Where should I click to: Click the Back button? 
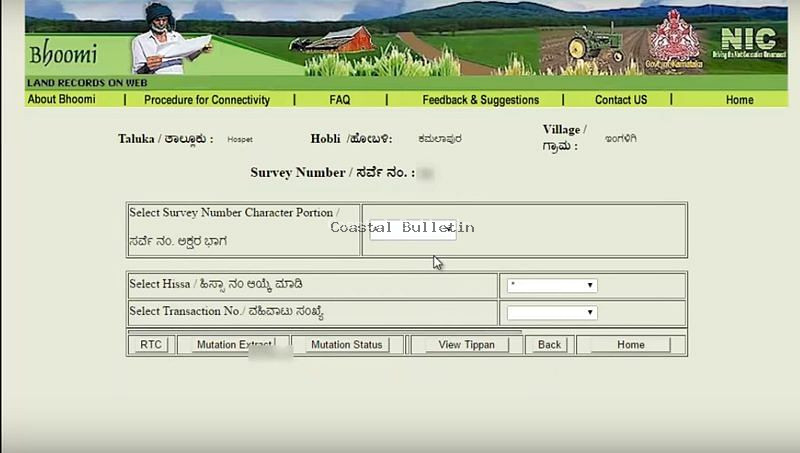click(549, 345)
